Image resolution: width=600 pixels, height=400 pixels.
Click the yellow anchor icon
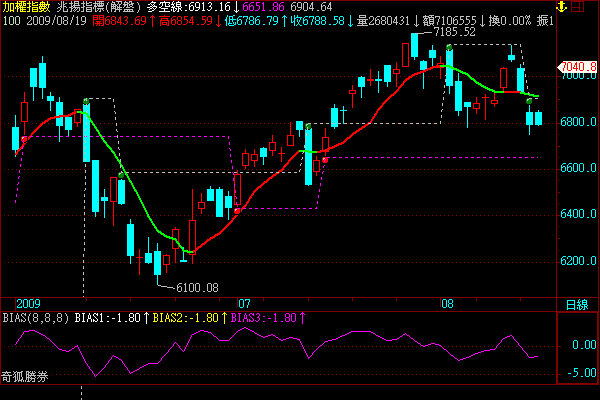[x=561, y=7]
